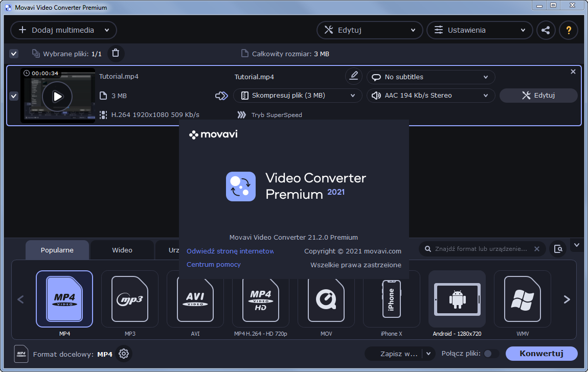Select MP4 H.264 - HD 720p preset
This screenshot has width=588, height=372.
tap(261, 299)
